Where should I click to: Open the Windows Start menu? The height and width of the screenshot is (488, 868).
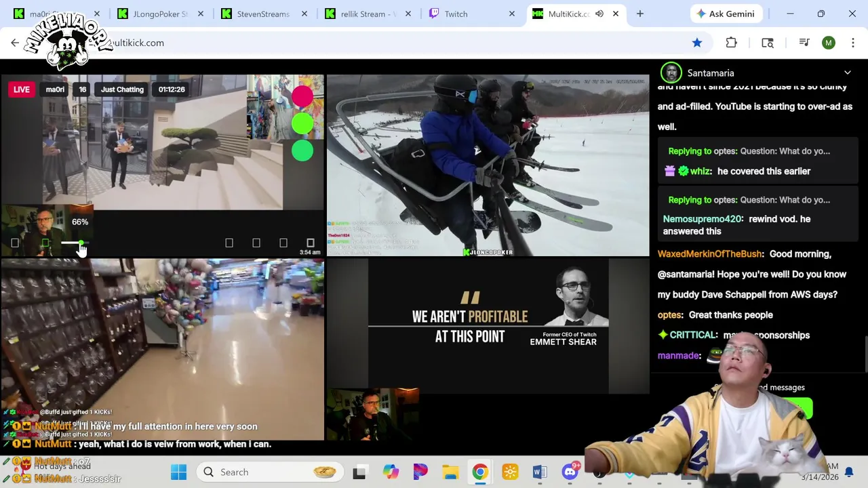(179, 472)
